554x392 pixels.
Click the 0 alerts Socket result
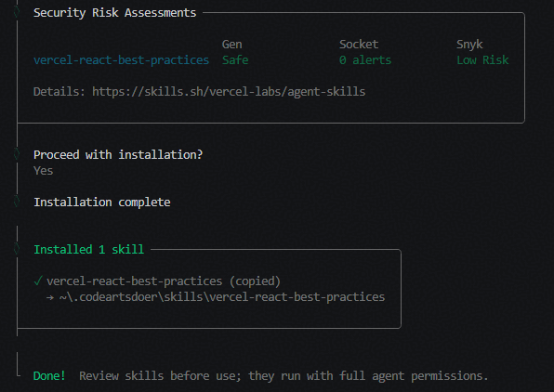click(x=365, y=60)
